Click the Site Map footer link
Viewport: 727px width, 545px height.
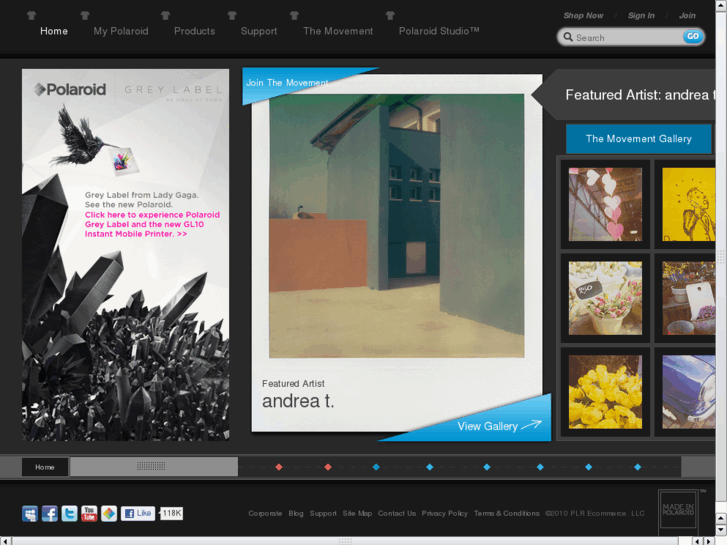pyautogui.click(x=357, y=513)
